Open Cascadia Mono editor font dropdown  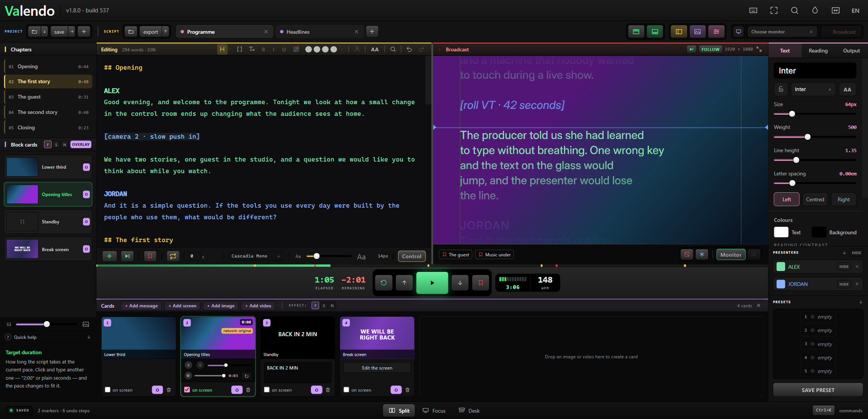click(256, 256)
